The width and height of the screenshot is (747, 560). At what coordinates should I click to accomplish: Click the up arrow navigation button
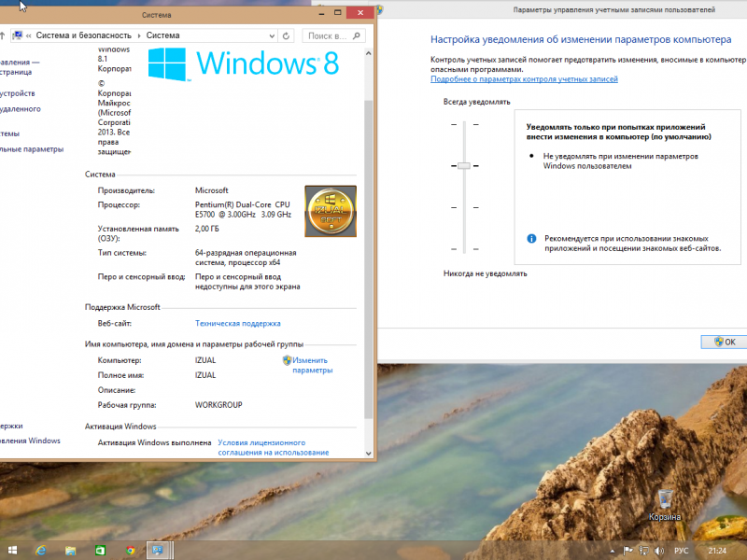coord(3,35)
